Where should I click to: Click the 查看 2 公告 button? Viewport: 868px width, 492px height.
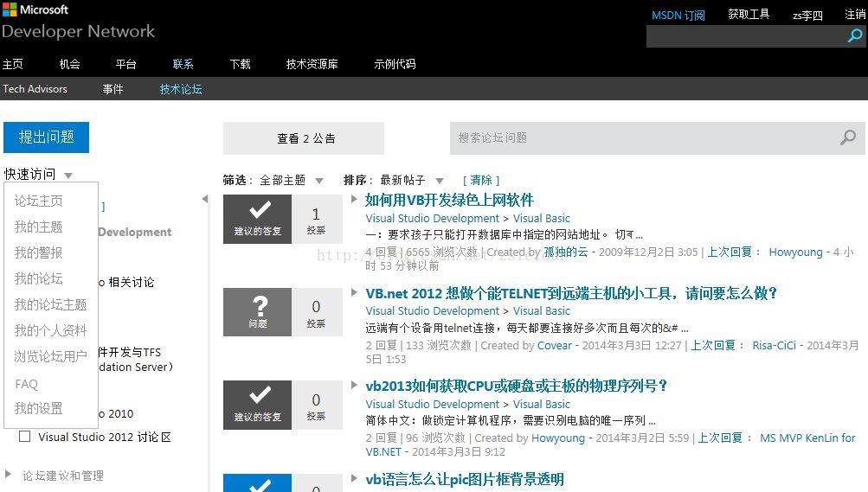tap(304, 138)
